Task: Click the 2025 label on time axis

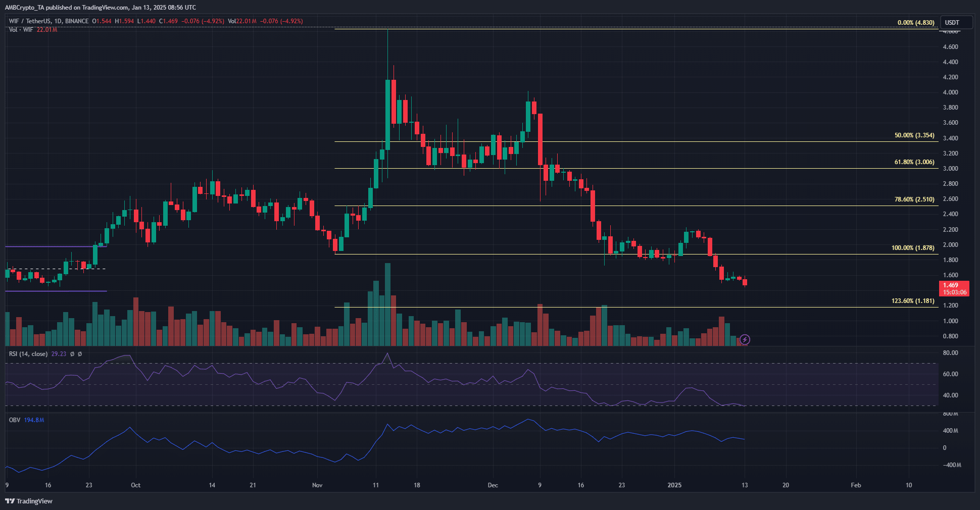Action: click(674, 485)
